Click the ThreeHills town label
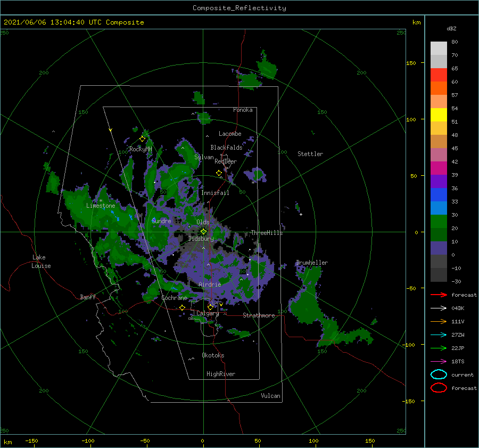The width and height of the screenshot is (479, 448). coord(267,233)
